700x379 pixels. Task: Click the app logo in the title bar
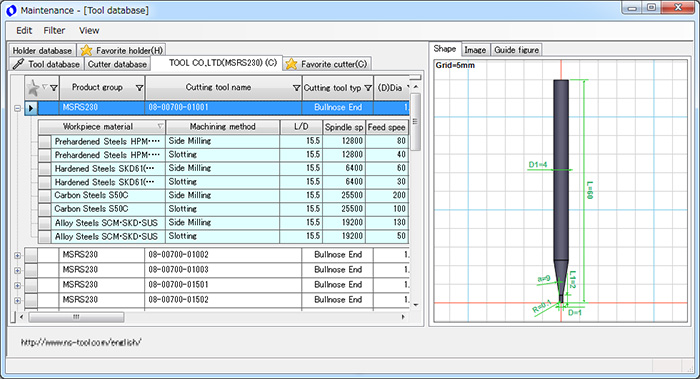click(x=11, y=10)
